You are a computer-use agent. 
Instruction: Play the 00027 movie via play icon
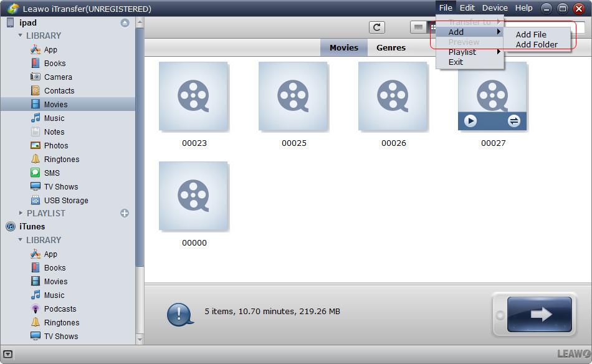[x=470, y=121]
